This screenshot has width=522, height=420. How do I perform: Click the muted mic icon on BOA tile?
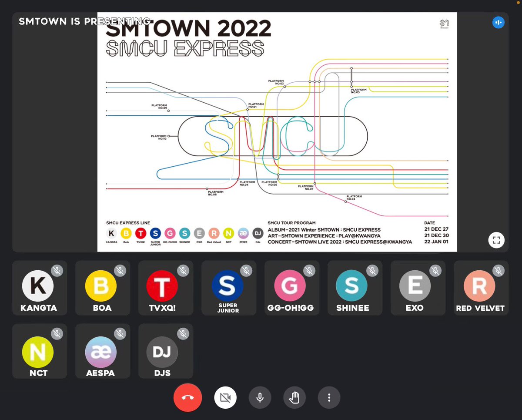point(120,271)
